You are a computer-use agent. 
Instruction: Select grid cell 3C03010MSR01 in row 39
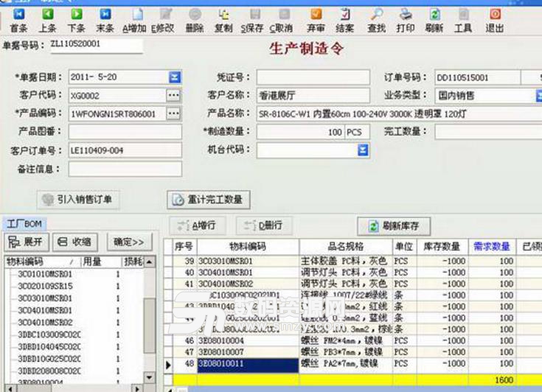(x=248, y=261)
